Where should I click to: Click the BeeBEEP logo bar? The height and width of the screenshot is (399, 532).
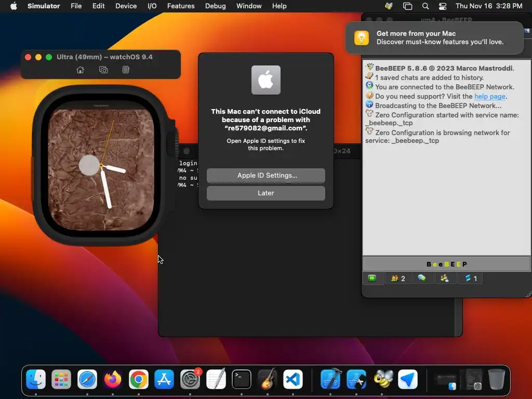point(446,264)
